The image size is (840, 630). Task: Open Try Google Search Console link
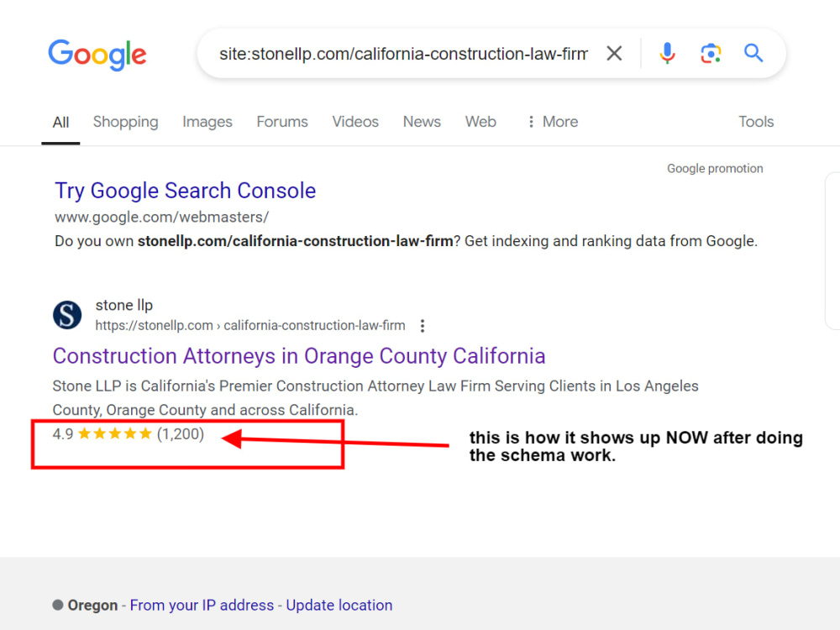pyautogui.click(x=186, y=191)
